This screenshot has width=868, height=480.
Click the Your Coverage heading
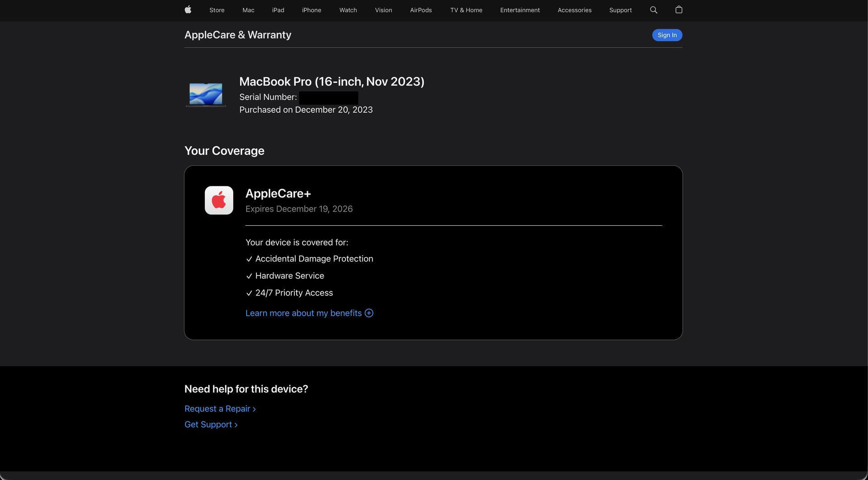point(224,151)
